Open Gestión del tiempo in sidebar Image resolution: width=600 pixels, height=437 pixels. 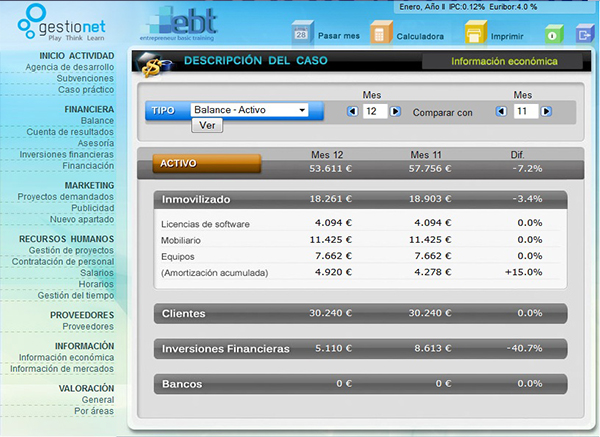point(76,295)
